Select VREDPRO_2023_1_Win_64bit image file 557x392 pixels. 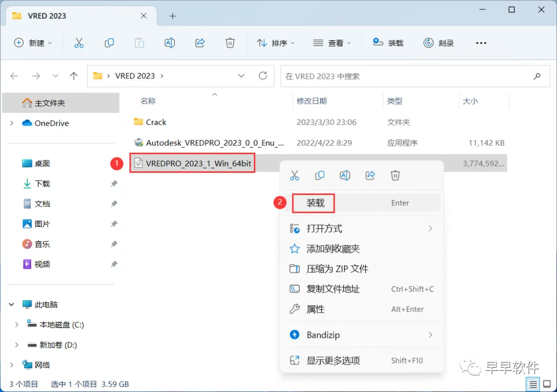coord(198,163)
